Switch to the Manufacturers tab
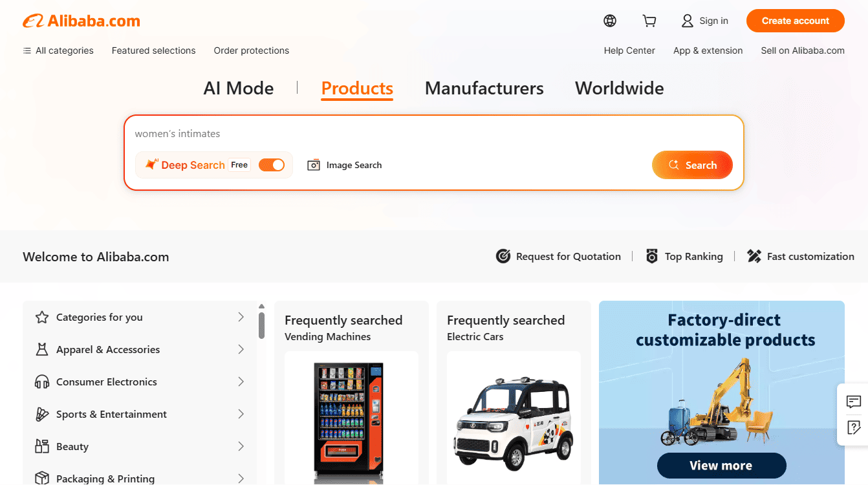Screen dimensions: 868x485 pos(484,88)
